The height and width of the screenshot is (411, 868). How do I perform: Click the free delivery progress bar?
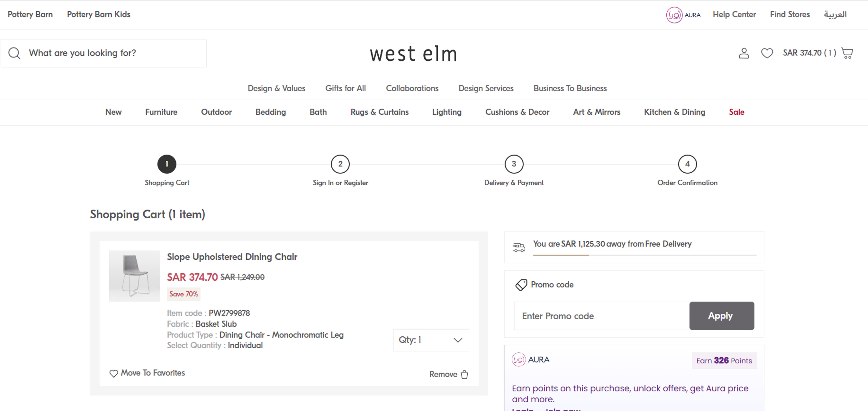tap(645, 255)
